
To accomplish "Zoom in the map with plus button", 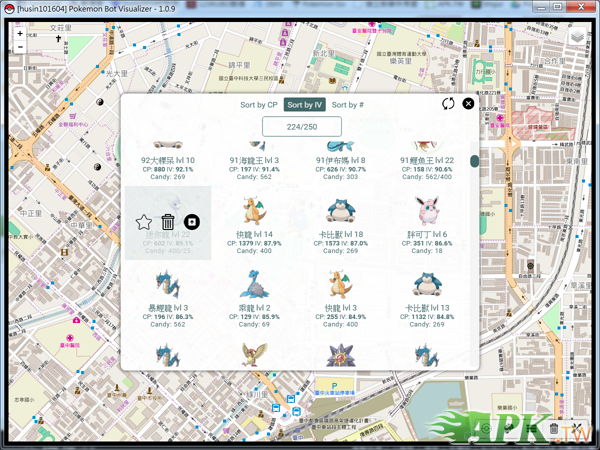I will click(20, 33).
